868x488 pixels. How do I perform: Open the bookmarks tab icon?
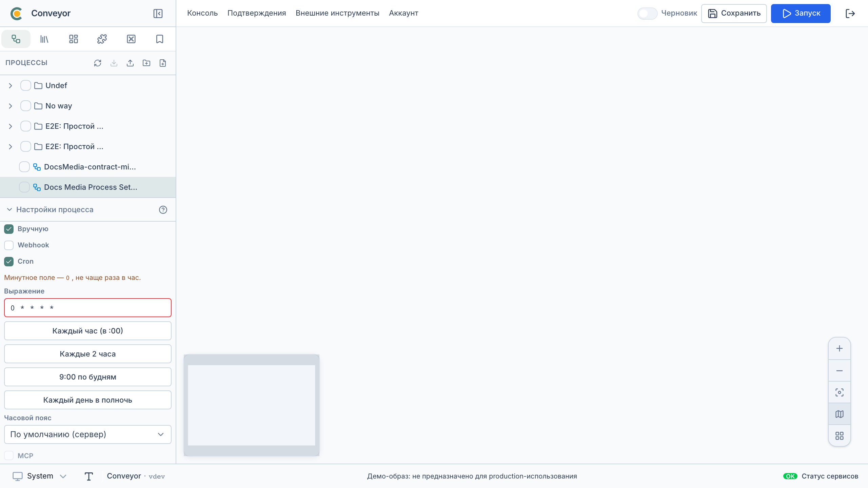[160, 39]
